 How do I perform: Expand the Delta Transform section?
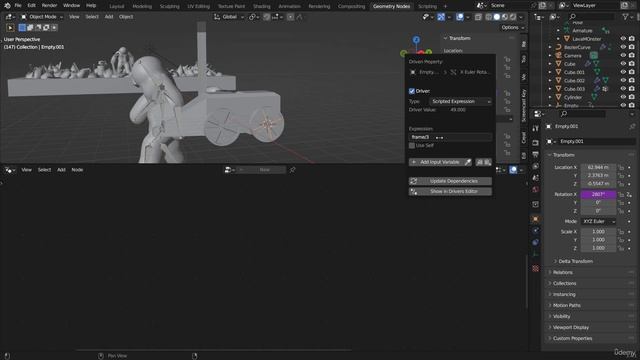point(575,261)
